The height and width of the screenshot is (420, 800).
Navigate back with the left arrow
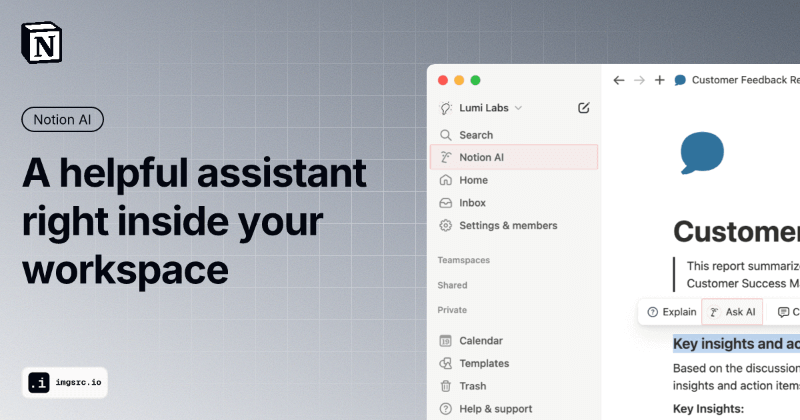coord(619,80)
